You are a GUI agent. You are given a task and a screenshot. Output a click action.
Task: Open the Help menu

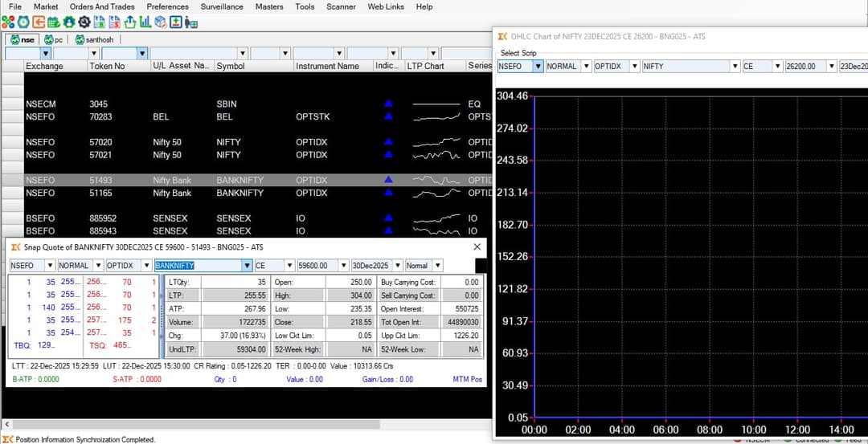pos(424,6)
